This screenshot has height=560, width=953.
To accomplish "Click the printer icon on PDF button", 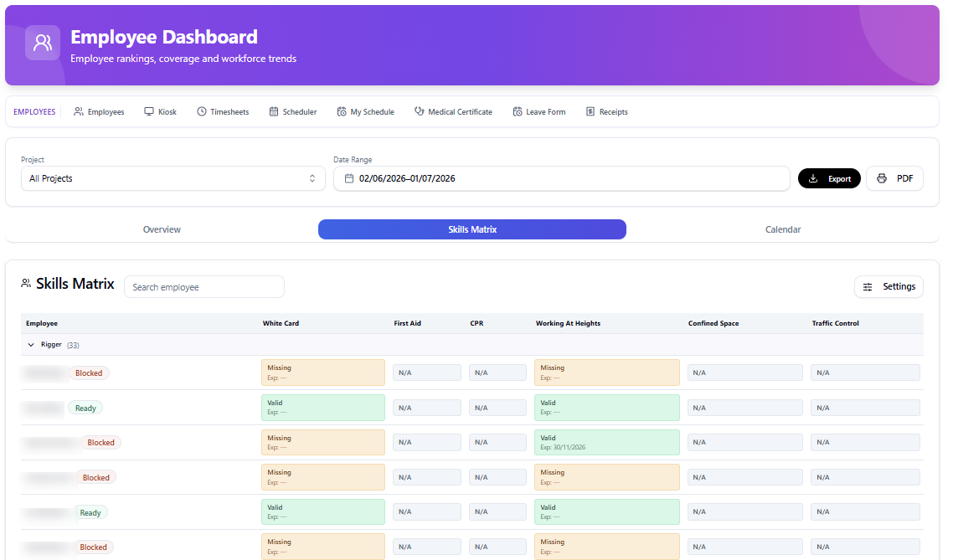I will pyautogui.click(x=881, y=178).
